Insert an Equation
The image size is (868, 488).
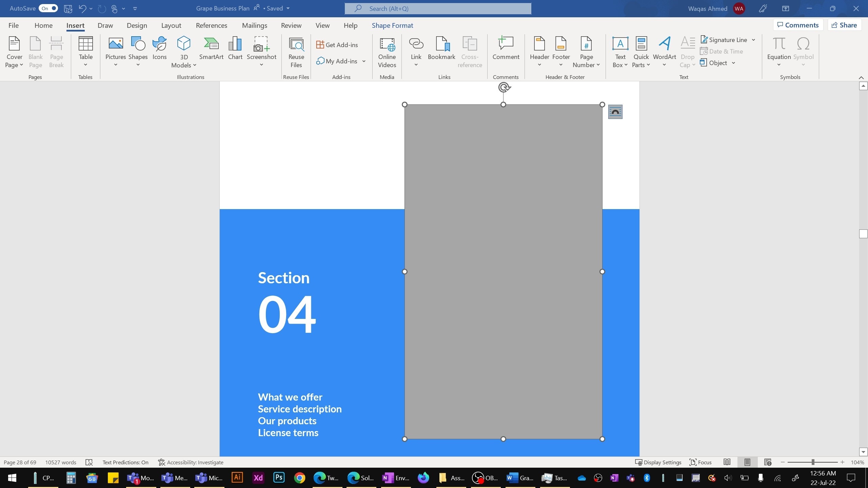pos(779,52)
